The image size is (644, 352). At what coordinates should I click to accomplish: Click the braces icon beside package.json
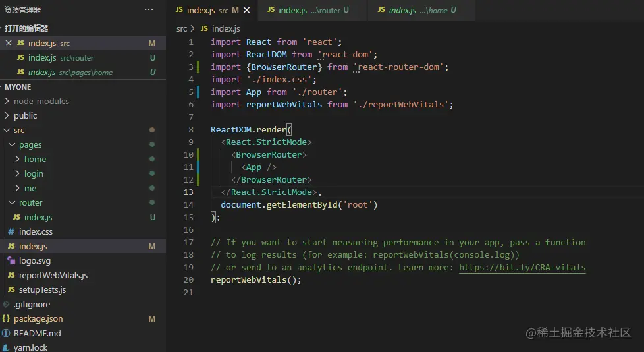(6, 318)
